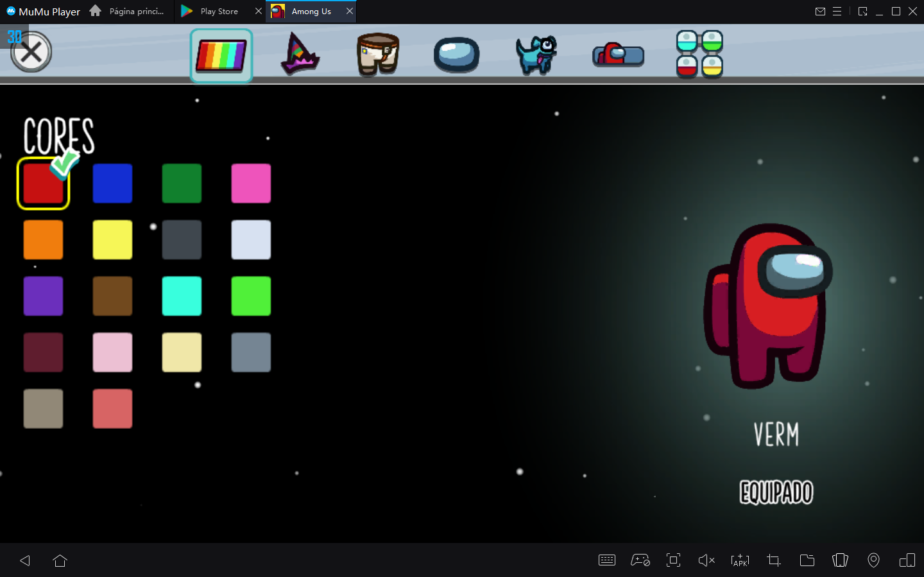924x577 pixels.
Task: Select the currently checked red color
Action: point(43,184)
